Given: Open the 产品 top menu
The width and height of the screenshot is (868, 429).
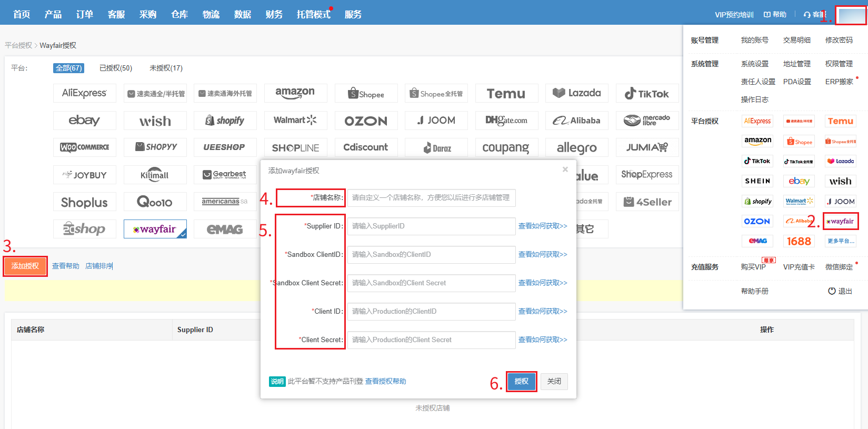Looking at the screenshot, I should [x=53, y=14].
